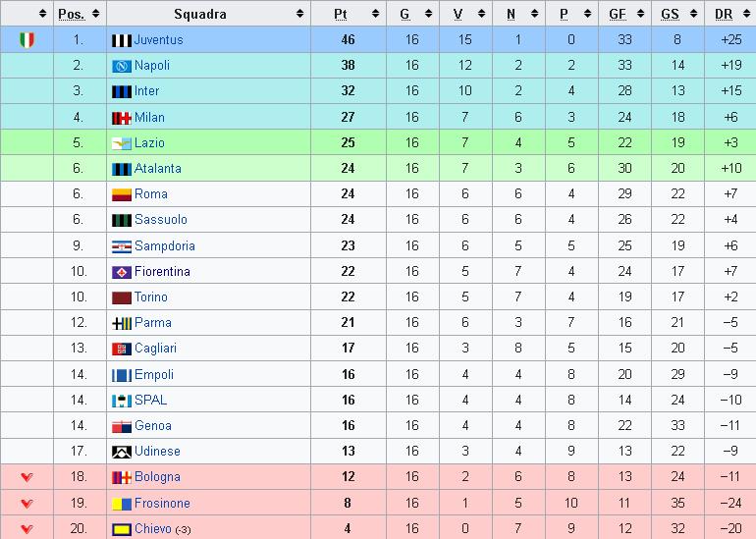Sort table by DR column arrows

tap(747, 14)
